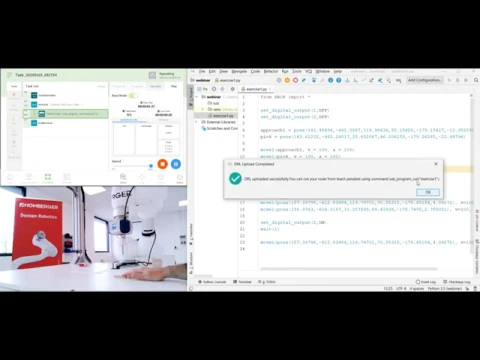Click the red circle toolbar icon

(x=295, y=80)
